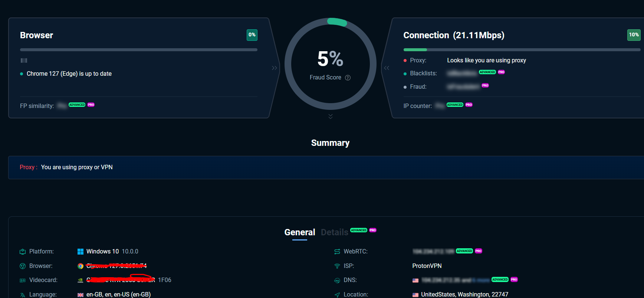
Task: Expand details with the down chevron below Fraud Score
Action: pos(331,117)
